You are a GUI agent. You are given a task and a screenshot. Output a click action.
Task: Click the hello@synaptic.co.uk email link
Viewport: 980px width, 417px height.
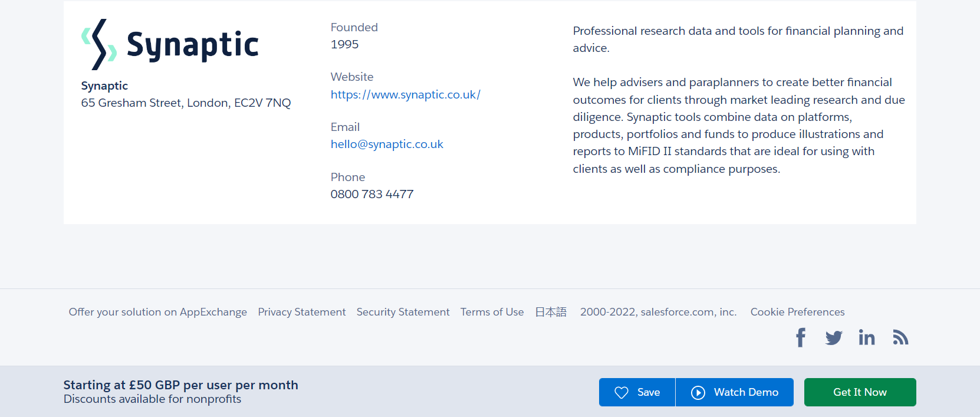[387, 144]
